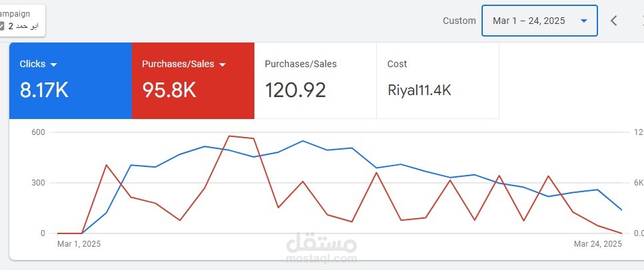Click the Riyal11.4K cost value
The width and height of the screenshot is (644, 270).
(420, 90)
